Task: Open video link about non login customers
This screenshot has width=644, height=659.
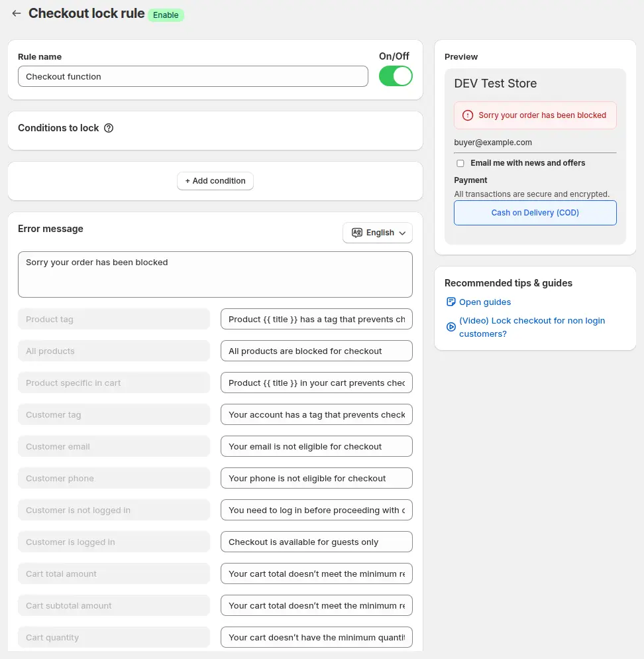Action: click(532, 327)
